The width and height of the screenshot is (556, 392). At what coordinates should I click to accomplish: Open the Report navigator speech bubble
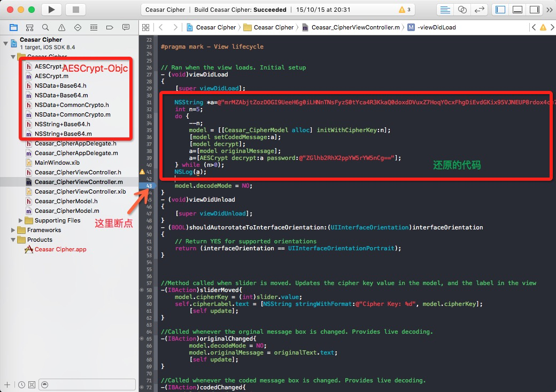pos(126,27)
